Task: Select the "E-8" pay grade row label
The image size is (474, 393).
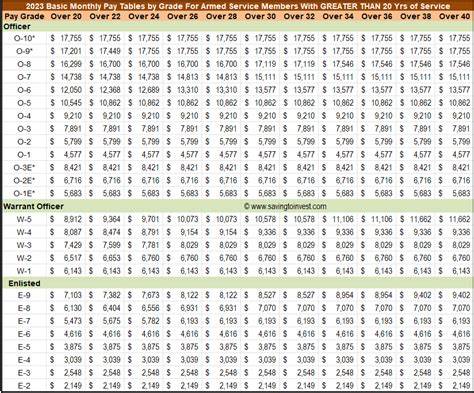Action: coord(24,309)
